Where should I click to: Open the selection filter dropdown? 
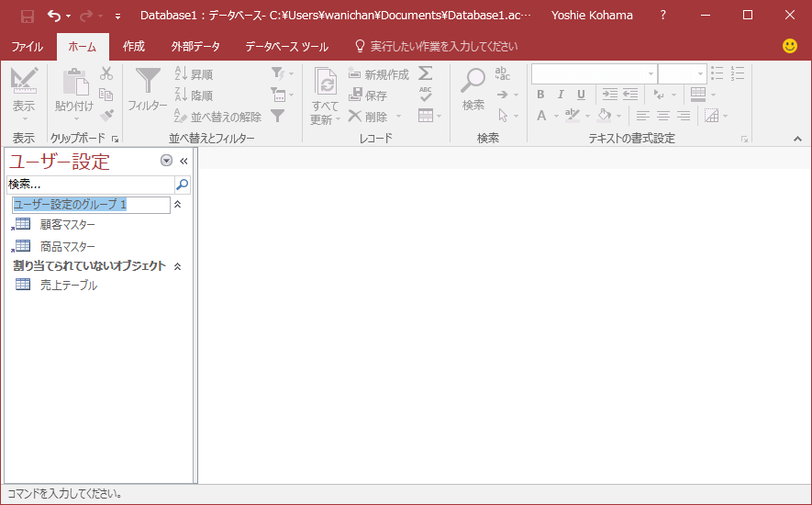click(283, 73)
